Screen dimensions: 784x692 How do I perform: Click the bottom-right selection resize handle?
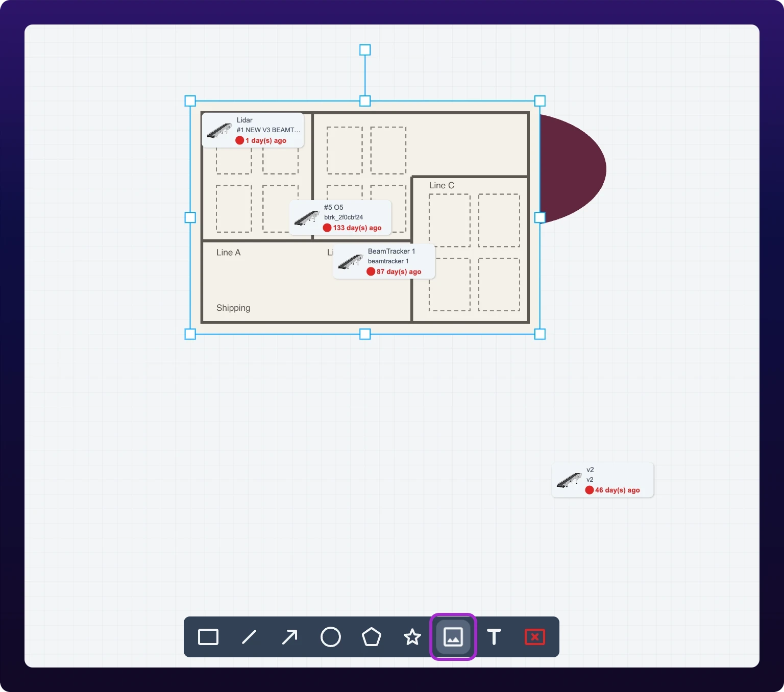pos(540,334)
